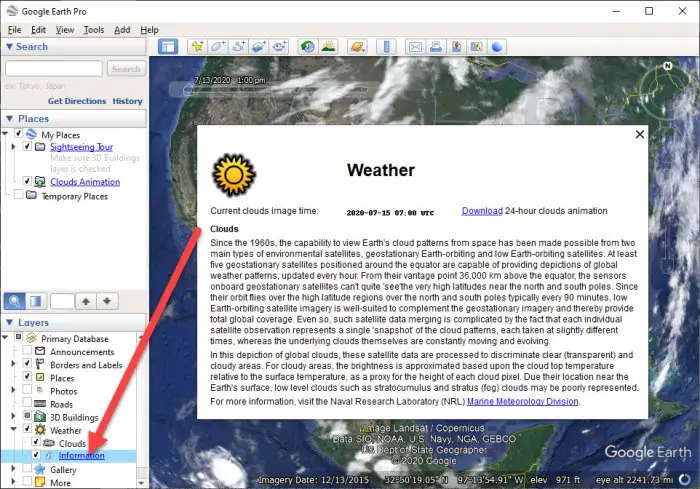Screen dimensions: 700x489
Task: Select the Temporary Places folder
Action: (74, 196)
